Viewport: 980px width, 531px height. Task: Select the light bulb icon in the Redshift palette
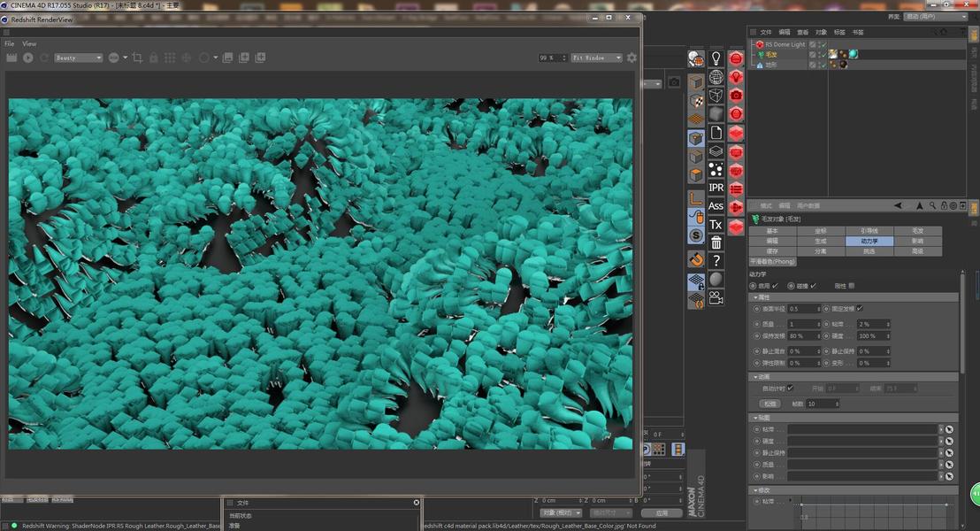[716, 58]
